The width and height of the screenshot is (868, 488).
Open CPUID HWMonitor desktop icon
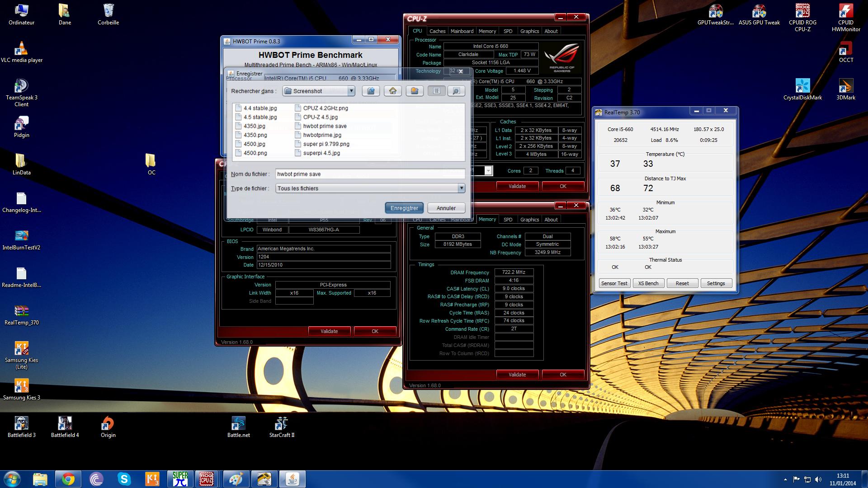pyautogui.click(x=846, y=18)
